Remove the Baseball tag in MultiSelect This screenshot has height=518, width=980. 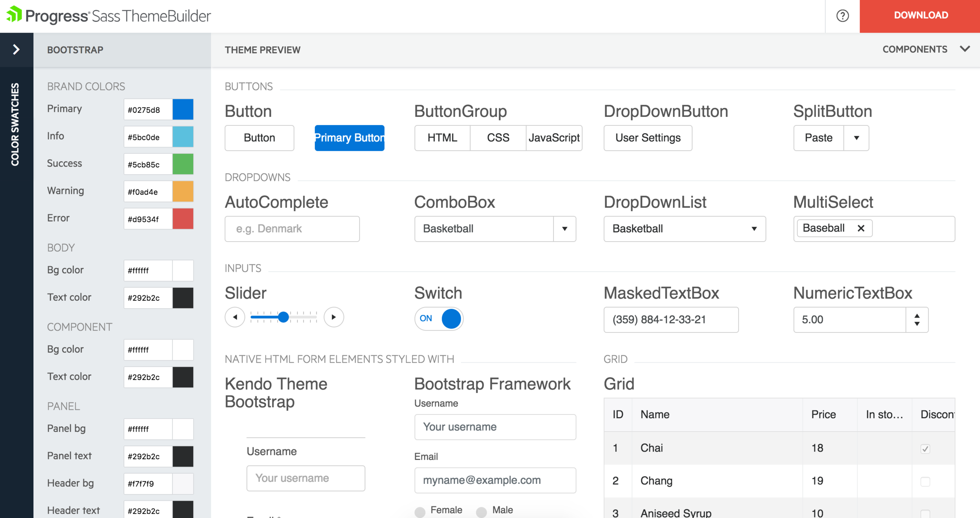pyautogui.click(x=861, y=228)
